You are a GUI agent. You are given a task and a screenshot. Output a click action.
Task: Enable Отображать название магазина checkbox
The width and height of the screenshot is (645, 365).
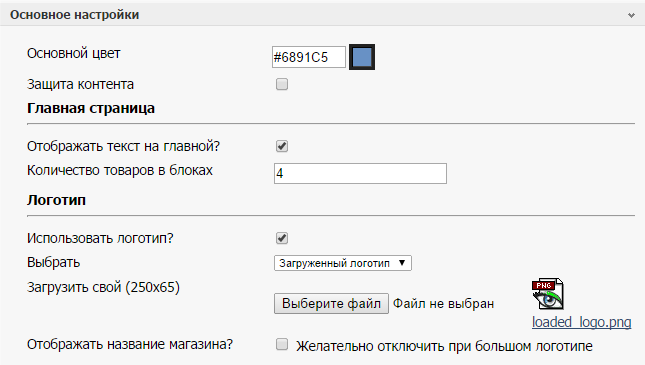click(282, 344)
